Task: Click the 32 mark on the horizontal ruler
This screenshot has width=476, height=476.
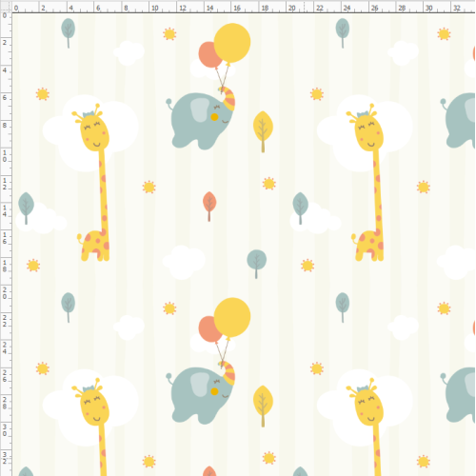Action: coord(457,8)
